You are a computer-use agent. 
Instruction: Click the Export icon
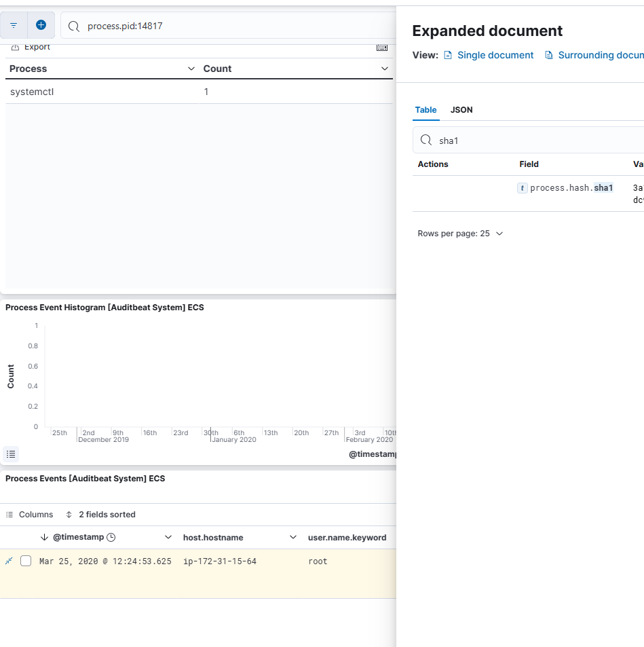pos(15,48)
